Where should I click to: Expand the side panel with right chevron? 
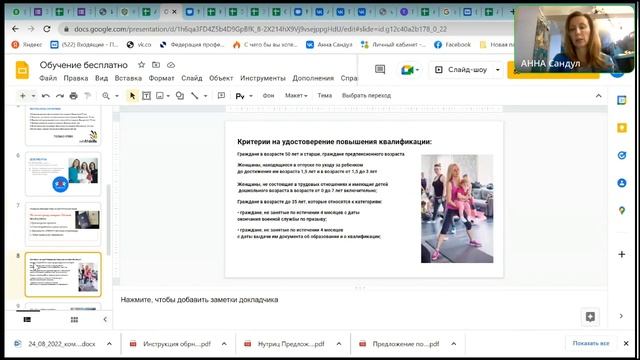pos(621,316)
